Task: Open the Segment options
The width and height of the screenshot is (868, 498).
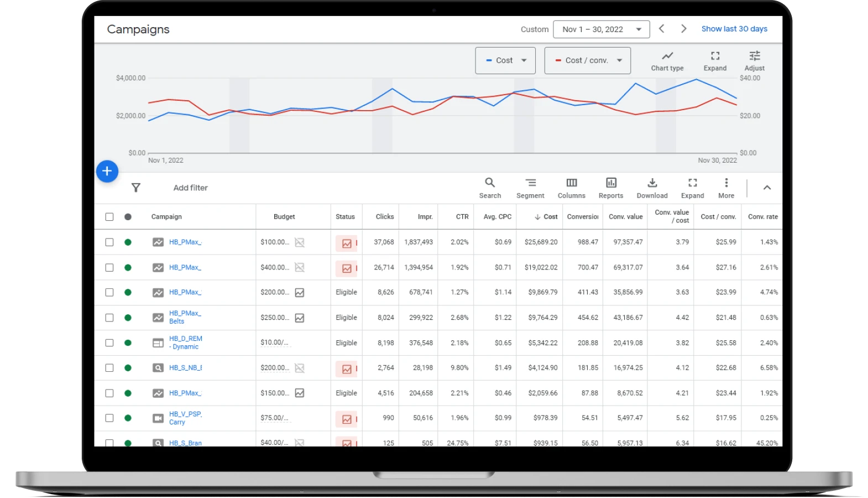Action: [x=530, y=188]
